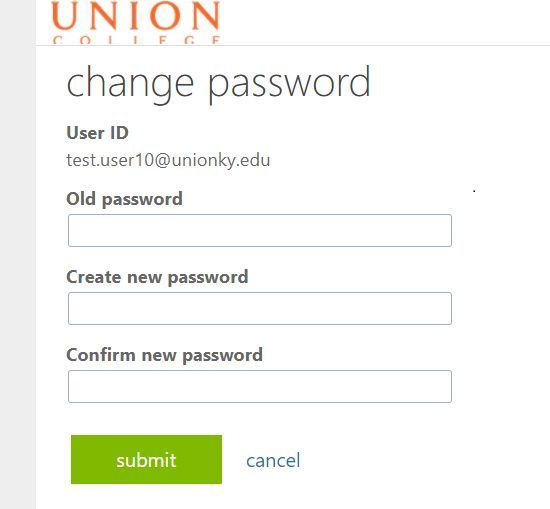Click the letter N at end of UNION

[x=206, y=15]
